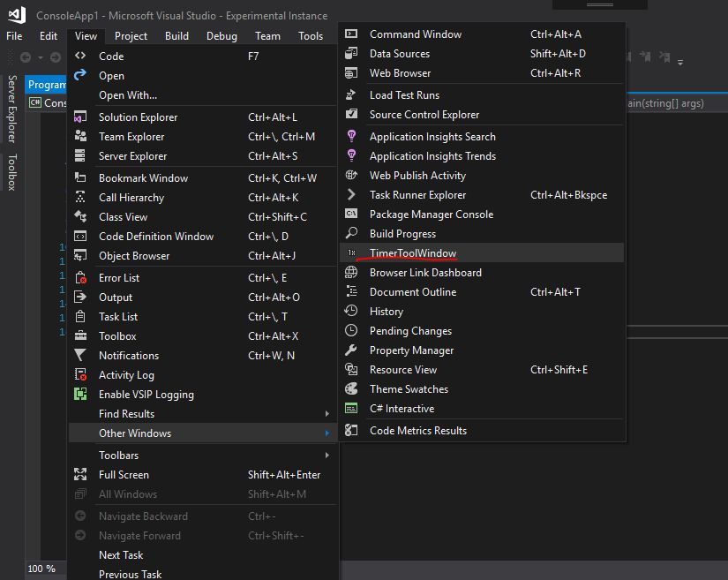This screenshot has height=580, width=728.
Task: Click the Error List icon
Action: pos(80,277)
